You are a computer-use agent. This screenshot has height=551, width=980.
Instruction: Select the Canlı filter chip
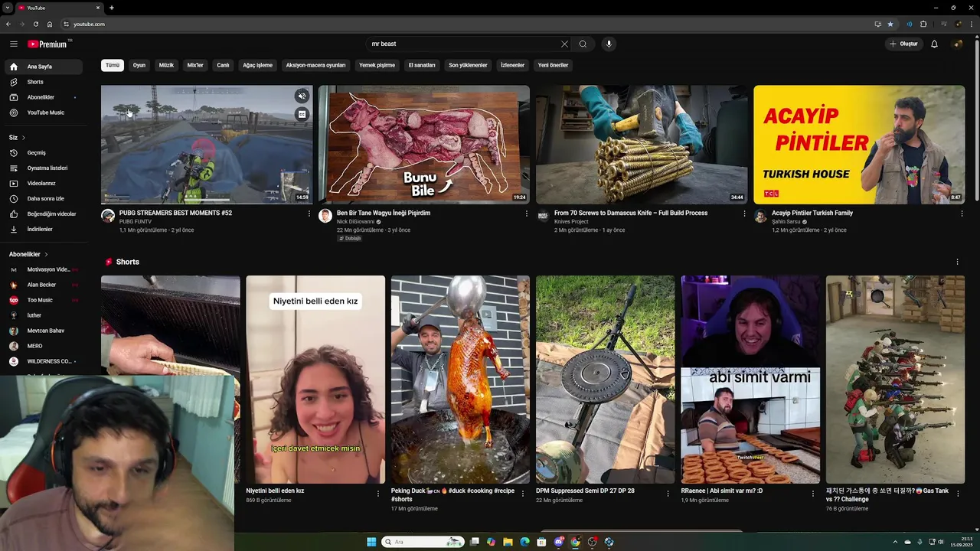coord(223,65)
